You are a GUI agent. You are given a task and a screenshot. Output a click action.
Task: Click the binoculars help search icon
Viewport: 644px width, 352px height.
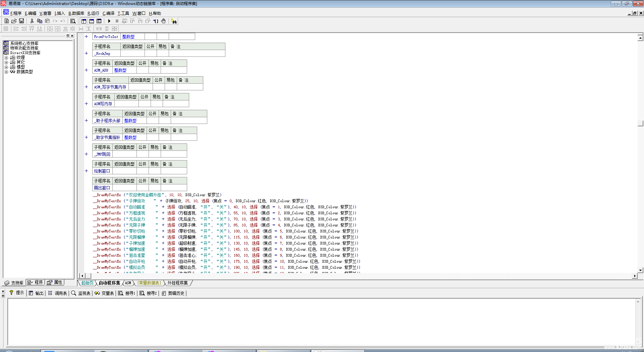coord(174,21)
